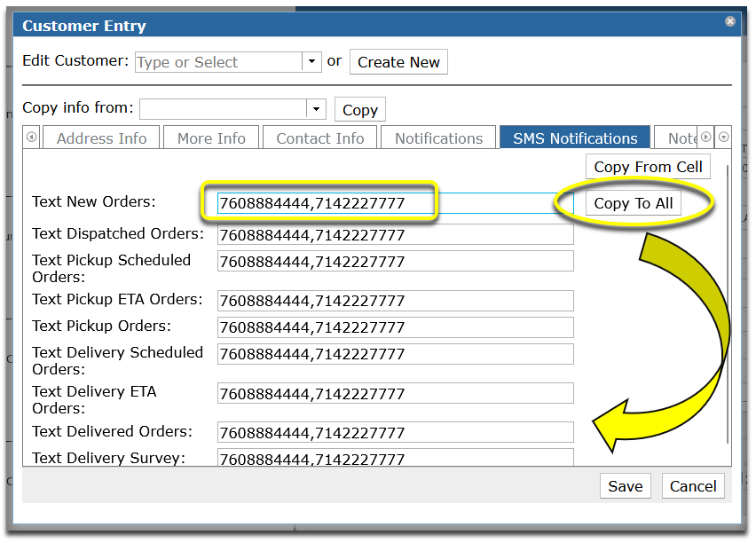Open the More Info tab
Viewport: 756px width, 543px height.
[x=211, y=138]
